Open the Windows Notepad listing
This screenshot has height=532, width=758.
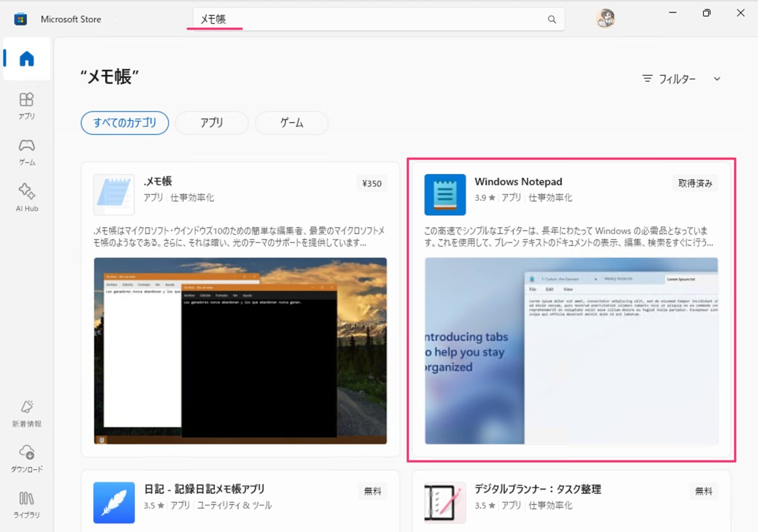click(518, 181)
